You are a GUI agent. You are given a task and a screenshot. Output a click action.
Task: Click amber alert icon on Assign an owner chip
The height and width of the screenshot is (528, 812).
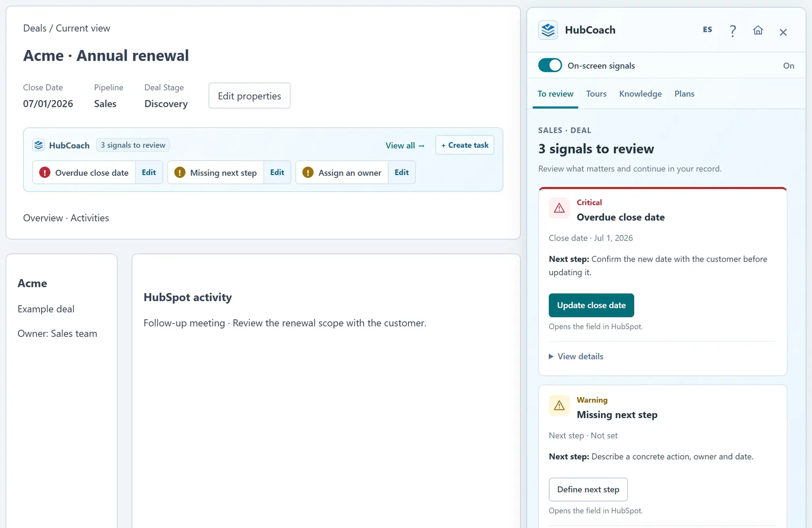(x=308, y=173)
